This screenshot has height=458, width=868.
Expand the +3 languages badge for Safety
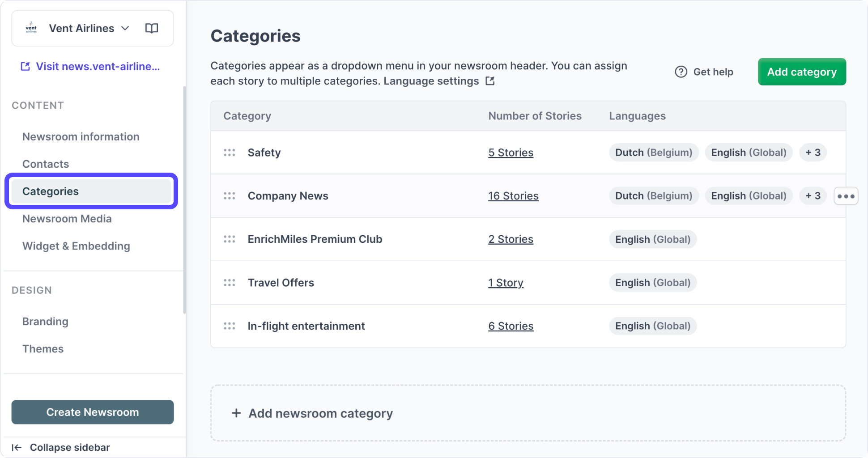click(x=813, y=153)
